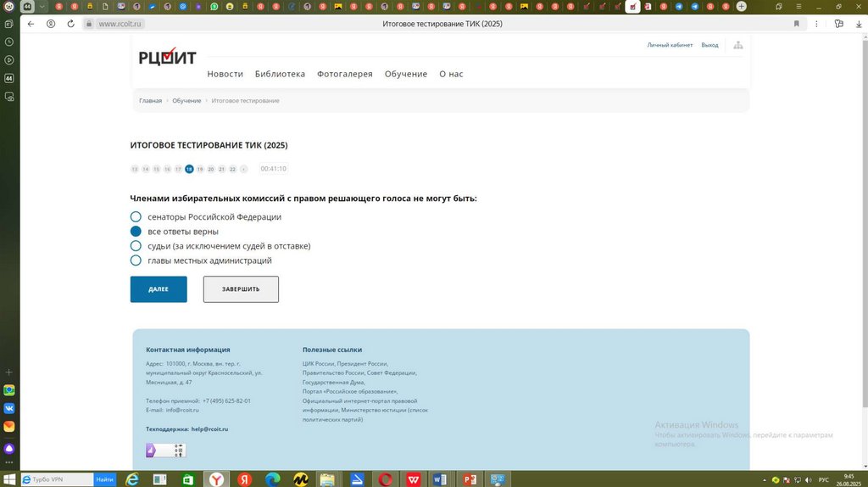Screen dimensions: 868x487
Task: Switch to the first Telegram tab
Action: 679,7
